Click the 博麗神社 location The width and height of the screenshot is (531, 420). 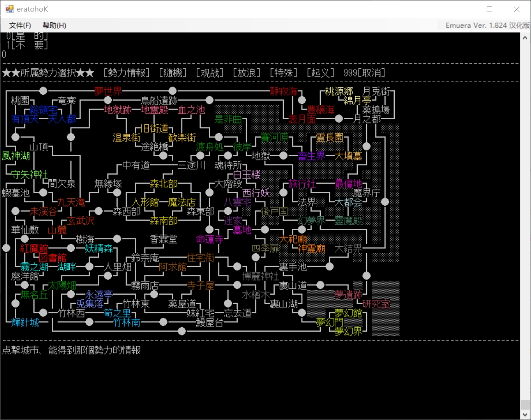[x=260, y=276]
